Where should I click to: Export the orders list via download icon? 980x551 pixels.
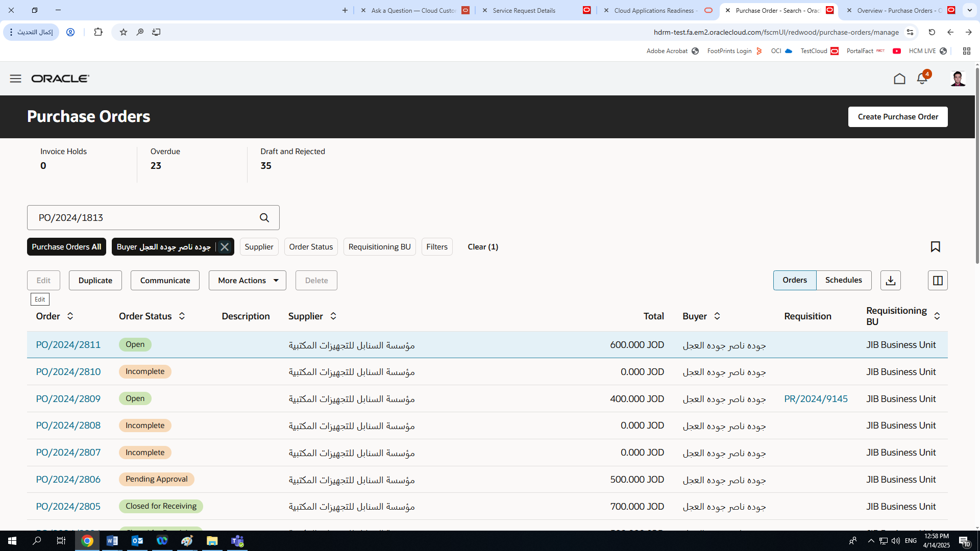coord(890,280)
